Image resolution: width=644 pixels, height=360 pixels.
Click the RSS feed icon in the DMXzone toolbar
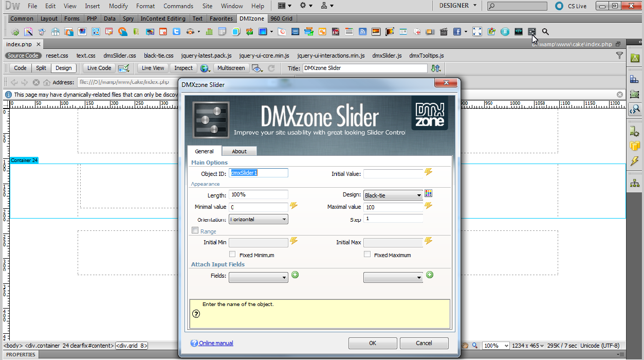pyautogui.click(x=362, y=31)
